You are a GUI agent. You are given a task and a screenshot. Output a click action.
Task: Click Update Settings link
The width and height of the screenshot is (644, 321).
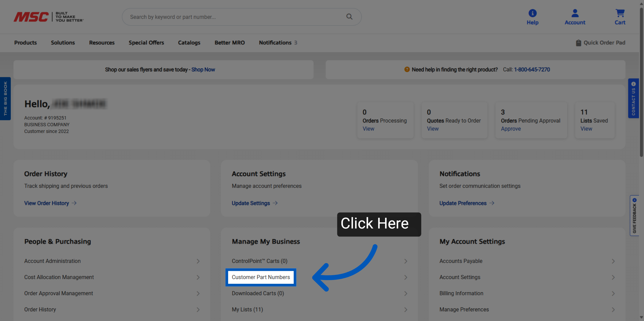[251, 203]
